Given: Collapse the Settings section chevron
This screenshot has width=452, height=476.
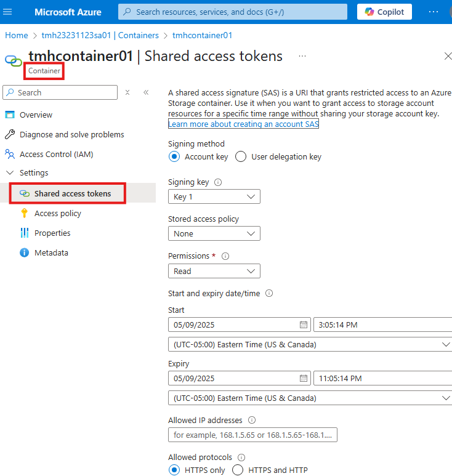Looking at the screenshot, I should [10, 173].
